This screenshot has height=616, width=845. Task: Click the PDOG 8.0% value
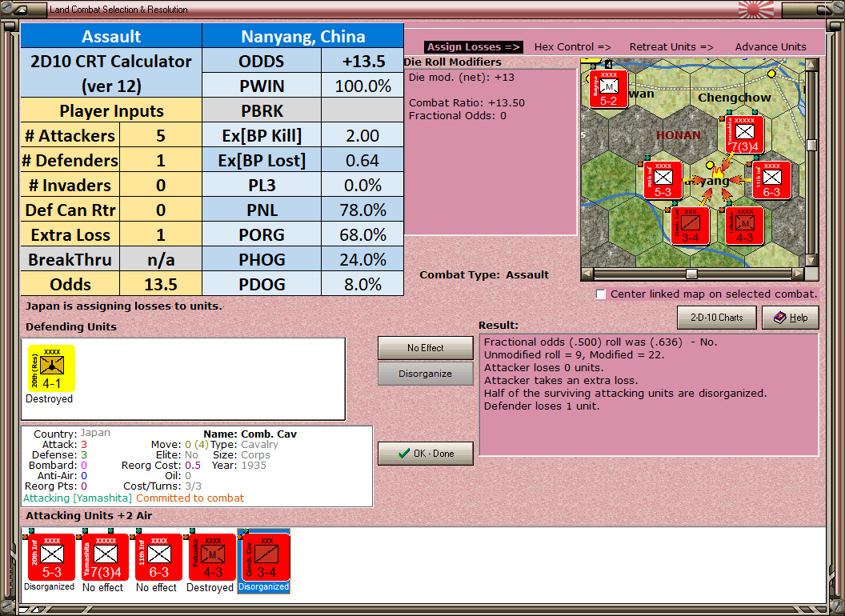(362, 284)
